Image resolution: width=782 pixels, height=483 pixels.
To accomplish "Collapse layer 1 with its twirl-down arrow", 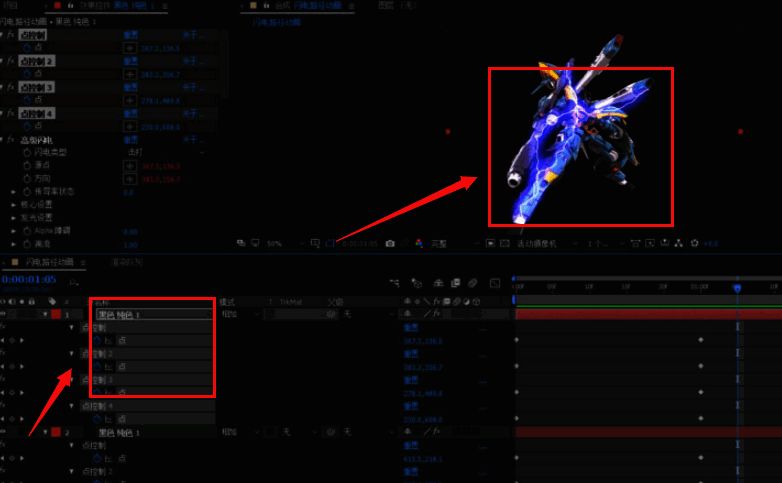I will 45,314.
